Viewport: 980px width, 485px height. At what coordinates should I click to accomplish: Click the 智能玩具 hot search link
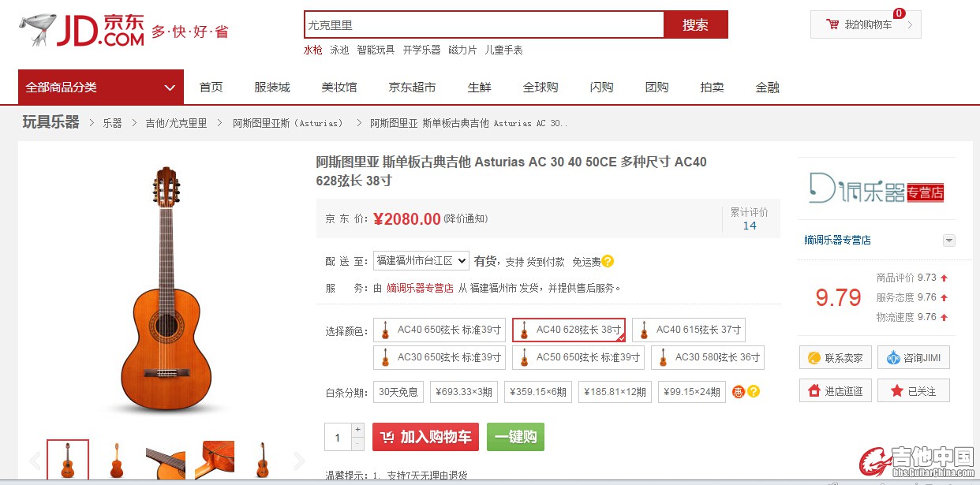[376, 50]
